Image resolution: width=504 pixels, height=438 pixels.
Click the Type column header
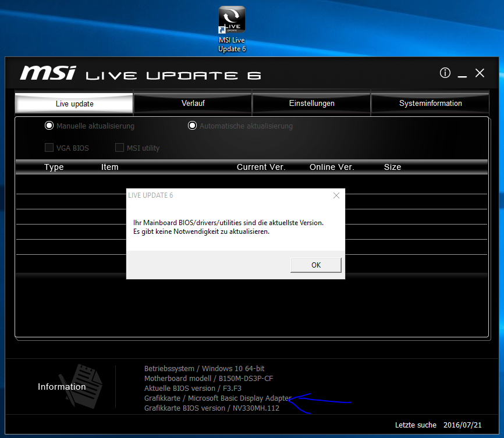54,167
